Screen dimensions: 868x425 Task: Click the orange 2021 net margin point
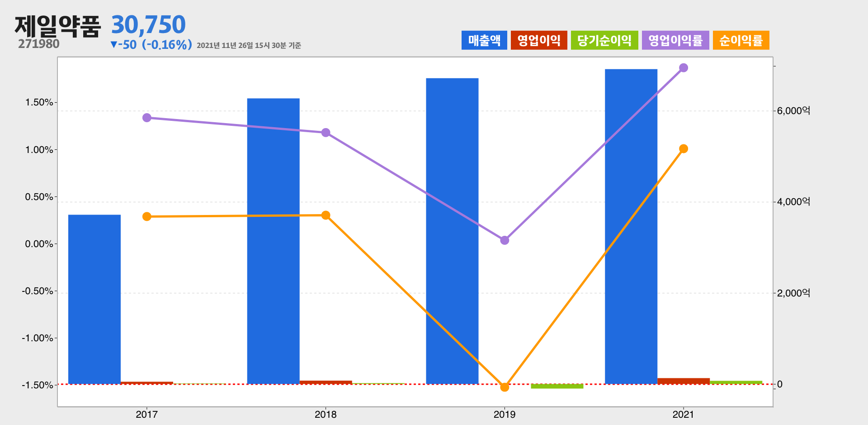click(x=684, y=149)
